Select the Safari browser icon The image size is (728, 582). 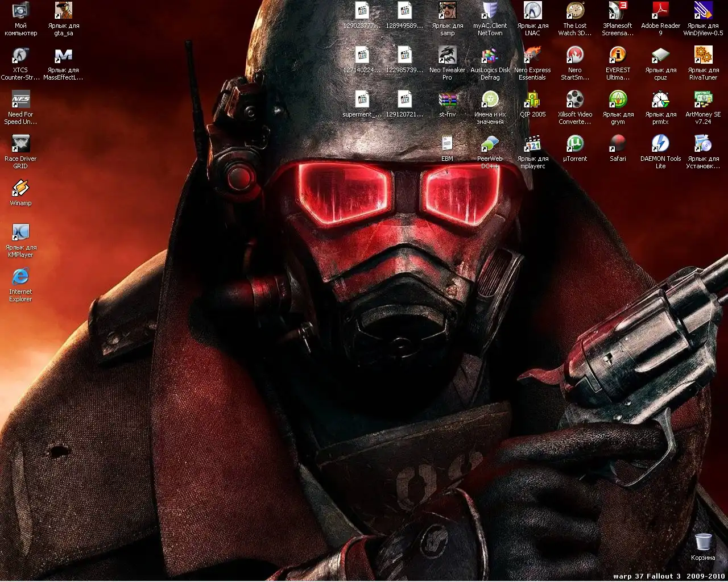[x=618, y=144]
